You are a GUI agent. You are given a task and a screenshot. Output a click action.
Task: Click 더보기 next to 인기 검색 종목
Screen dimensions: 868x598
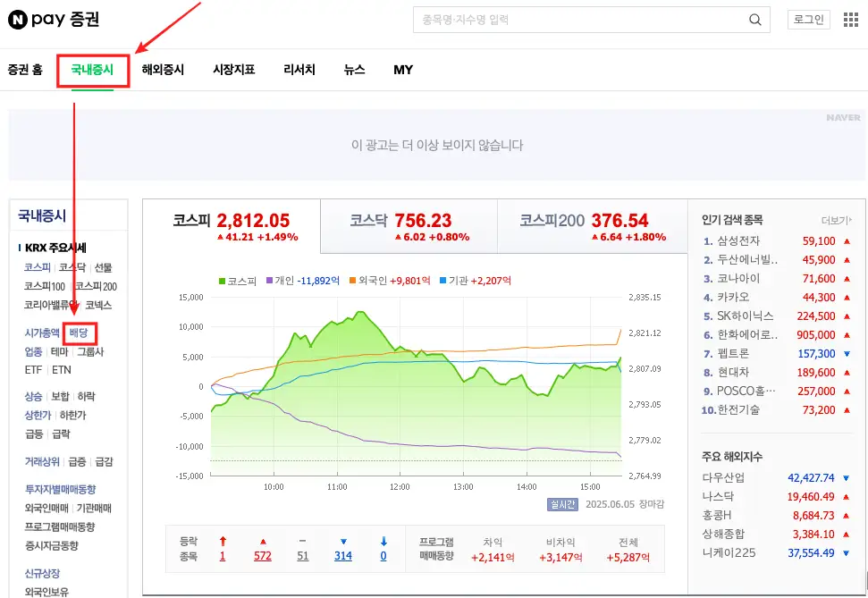tap(836, 221)
